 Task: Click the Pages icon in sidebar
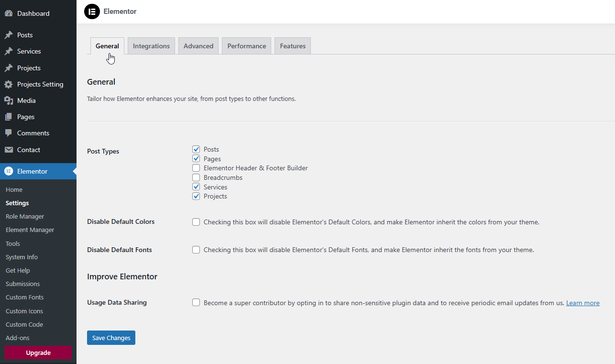[9, 117]
